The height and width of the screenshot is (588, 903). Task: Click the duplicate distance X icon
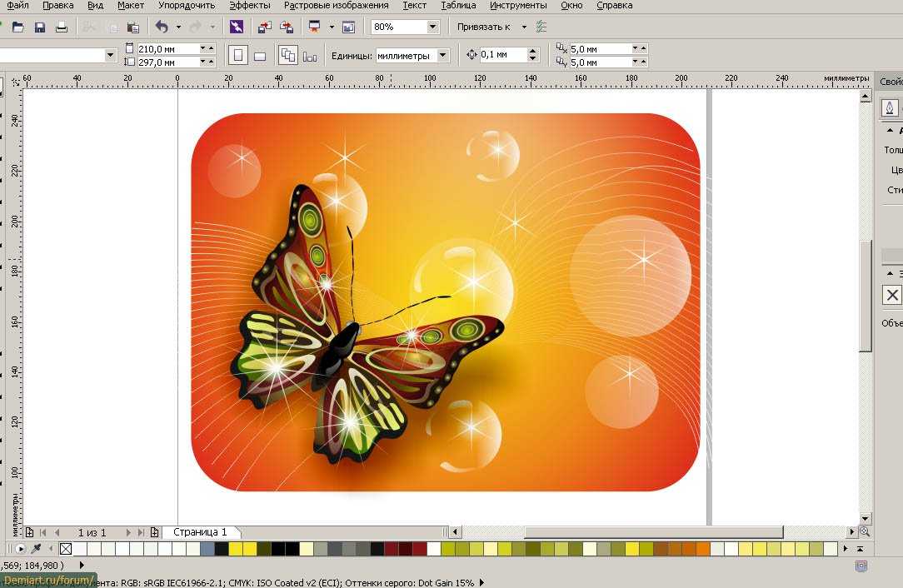[x=561, y=48]
